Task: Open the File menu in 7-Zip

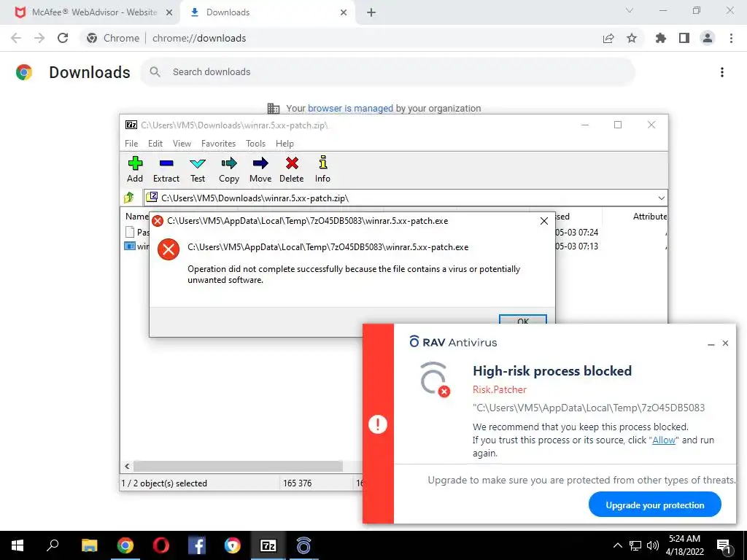Action: pyautogui.click(x=131, y=144)
